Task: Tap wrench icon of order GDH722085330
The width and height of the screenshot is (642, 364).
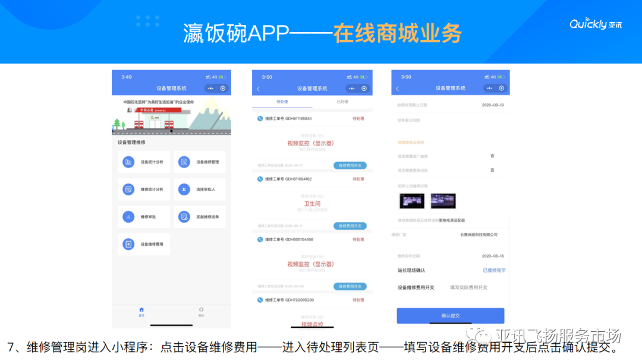Action: tap(260, 300)
